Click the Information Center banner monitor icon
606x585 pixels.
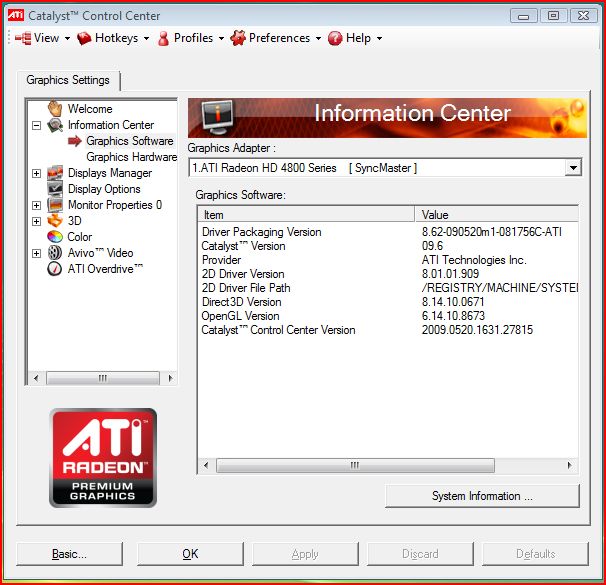(217, 117)
